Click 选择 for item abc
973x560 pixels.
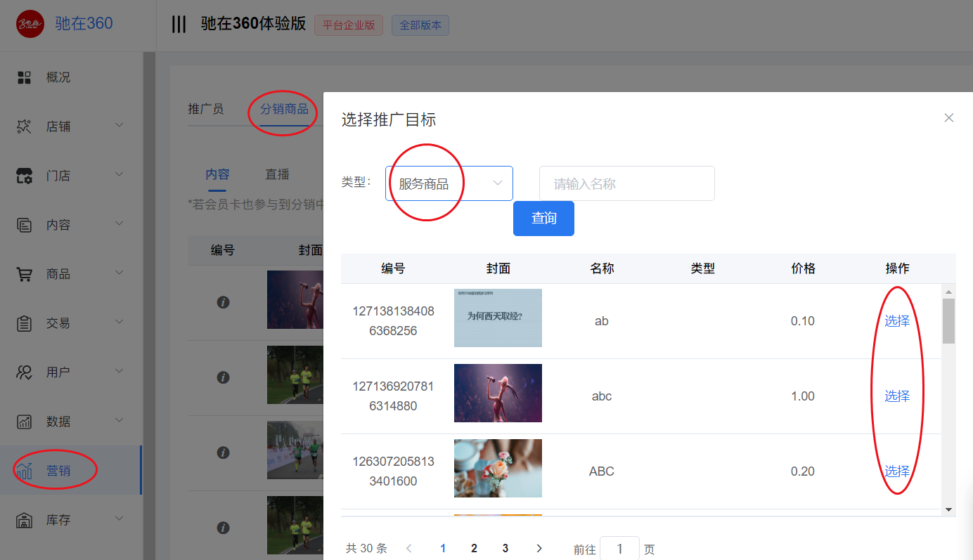[x=897, y=396]
